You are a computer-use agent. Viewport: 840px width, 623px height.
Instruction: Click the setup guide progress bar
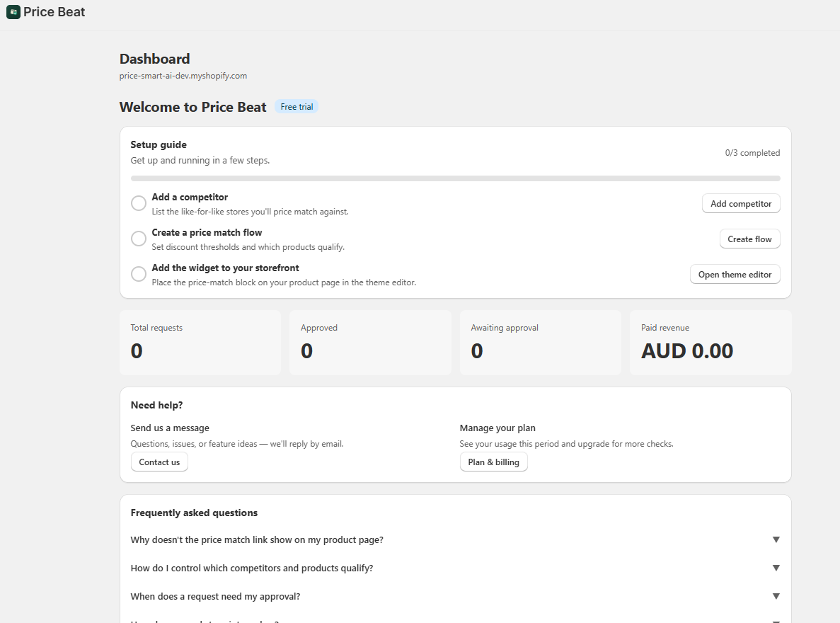pos(455,178)
